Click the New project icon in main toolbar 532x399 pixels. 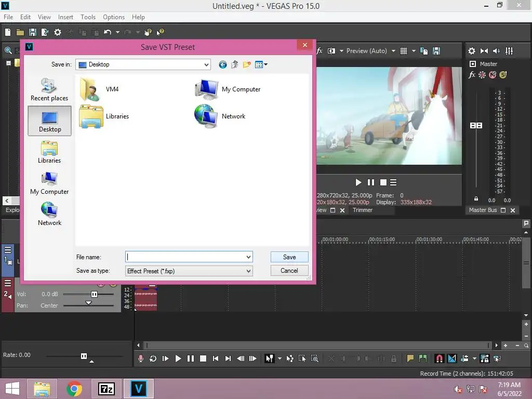[x=8, y=32]
